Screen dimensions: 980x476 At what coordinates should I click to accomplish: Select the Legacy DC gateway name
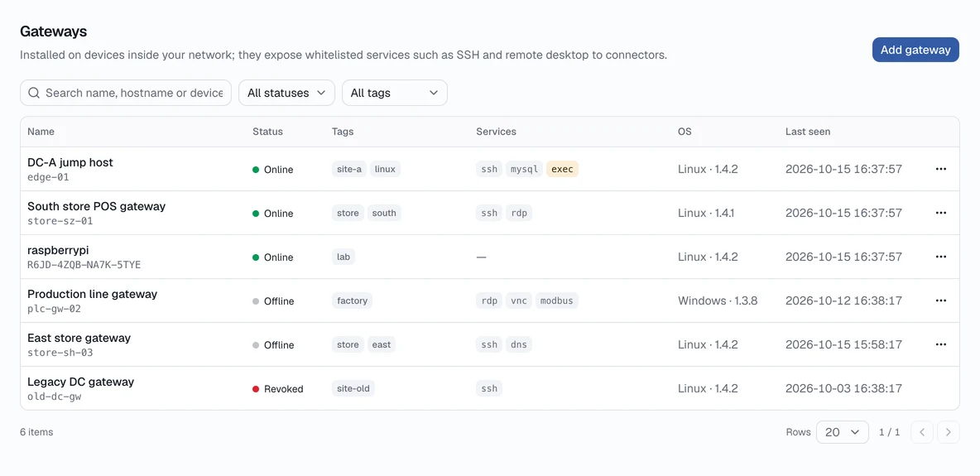pyautogui.click(x=80, y=382)
